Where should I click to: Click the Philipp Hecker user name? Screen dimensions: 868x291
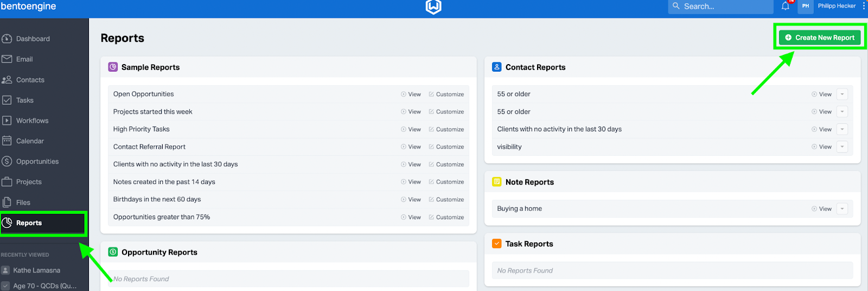pyautogui.click(x=837, y=6)
